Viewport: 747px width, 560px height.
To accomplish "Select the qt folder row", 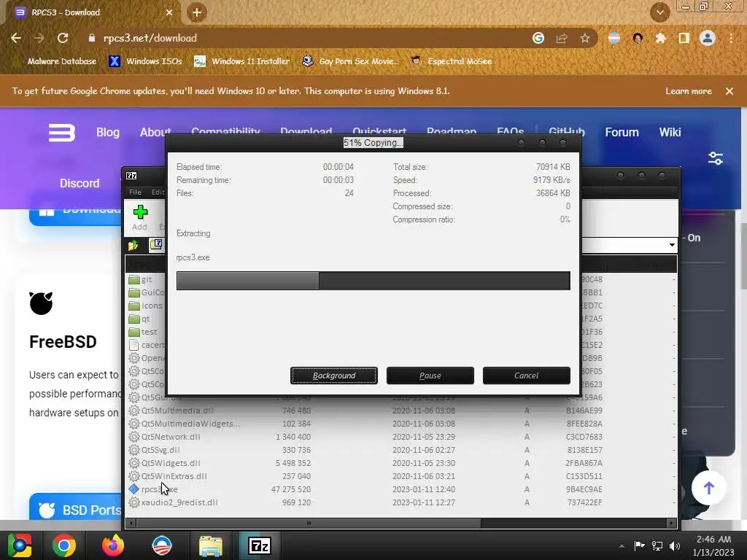I will click(146, 319).
